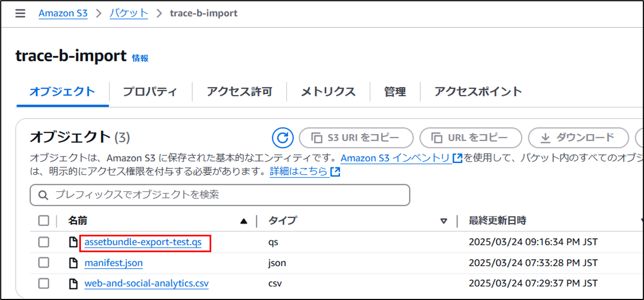Sort by 名前 column ascending arrow
Screen dimensions: 644x300
pyautogui.click(x=244, y=222)
